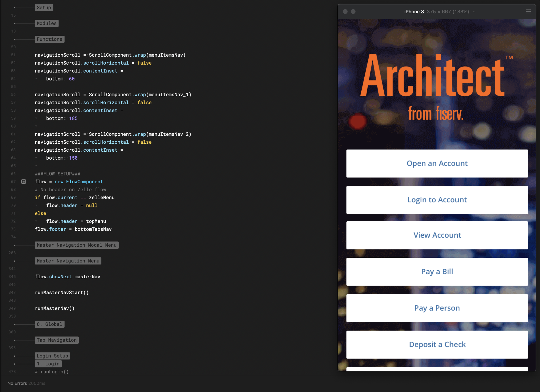Expand the Master Navigation Menu fold
Screen dimensions: 540x392
68,261
